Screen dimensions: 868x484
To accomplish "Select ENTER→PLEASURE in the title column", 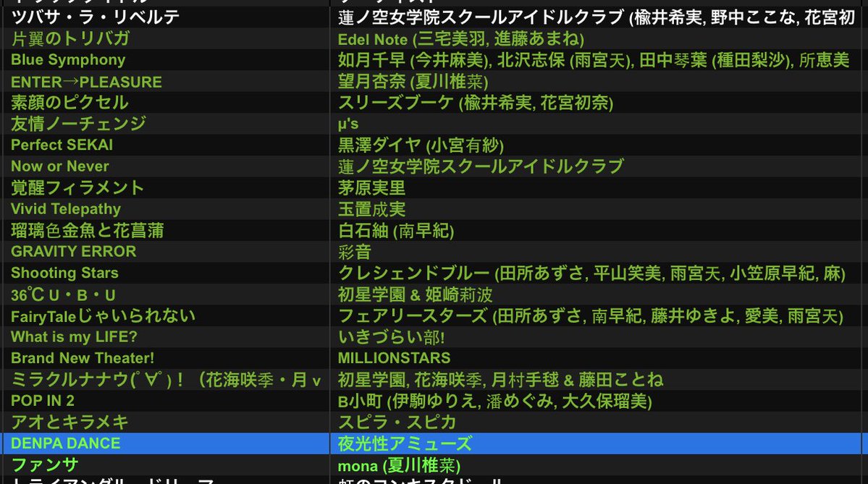I will tap(86, 82).
